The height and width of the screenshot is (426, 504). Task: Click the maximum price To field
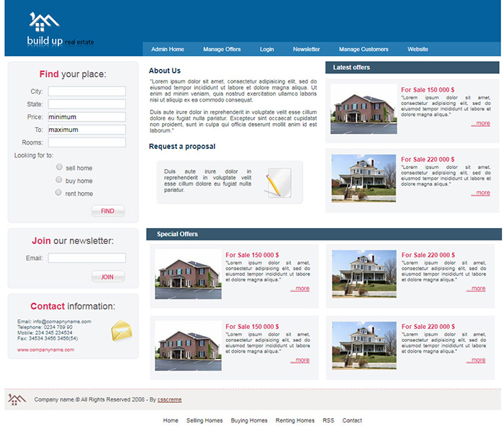(87, 130)
